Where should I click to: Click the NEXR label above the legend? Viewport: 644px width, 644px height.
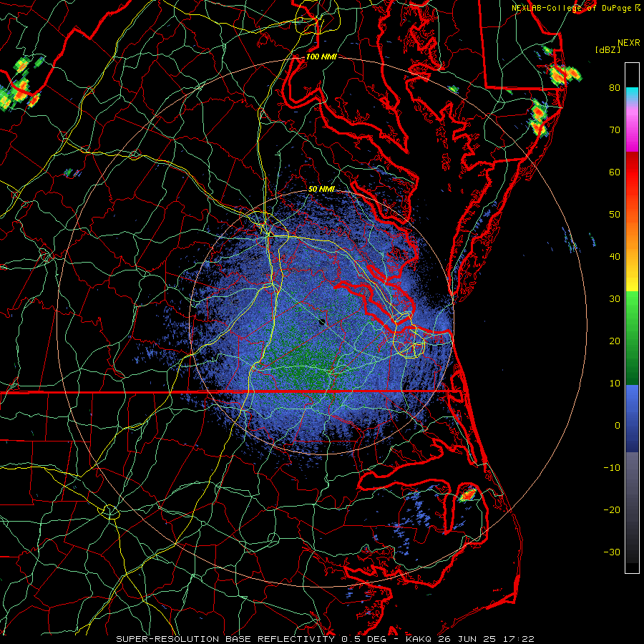pyautogui.click(x=629, y=43)
